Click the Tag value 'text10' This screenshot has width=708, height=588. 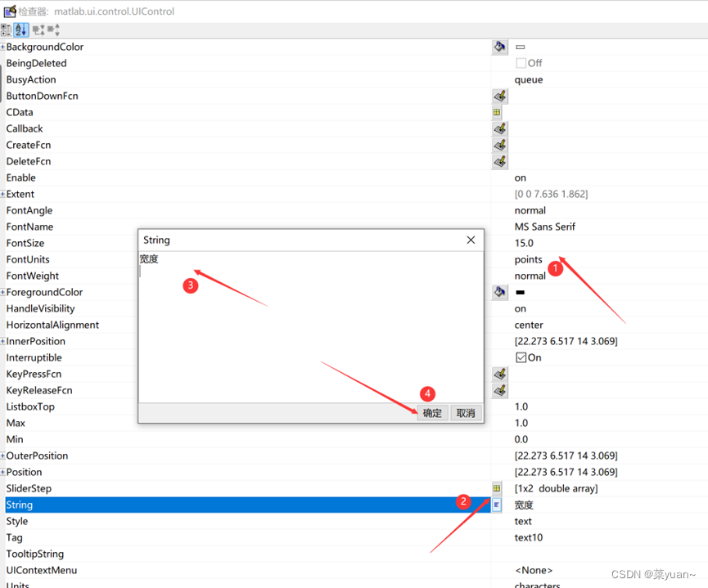[x=529, y=537]
